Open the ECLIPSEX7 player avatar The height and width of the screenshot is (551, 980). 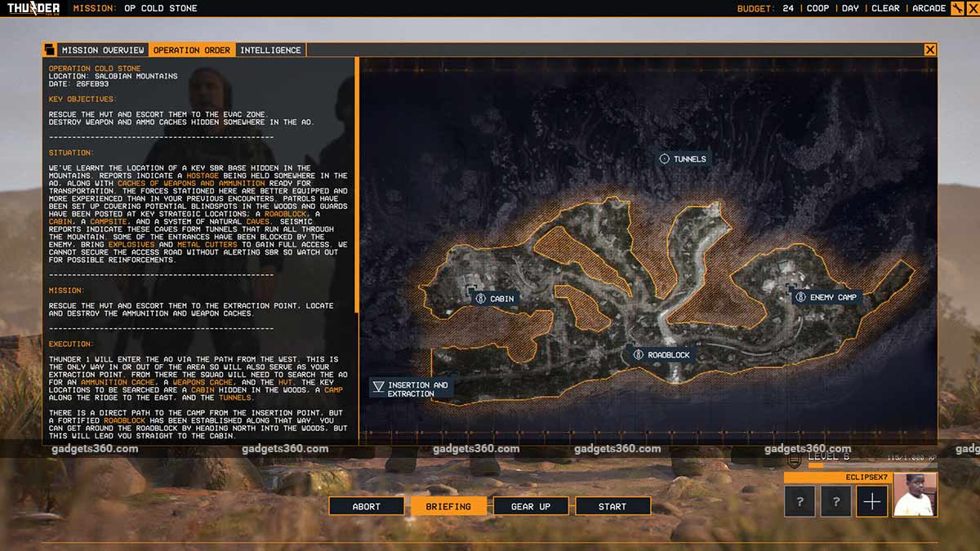pyautogui.click(x=915, y=495)
